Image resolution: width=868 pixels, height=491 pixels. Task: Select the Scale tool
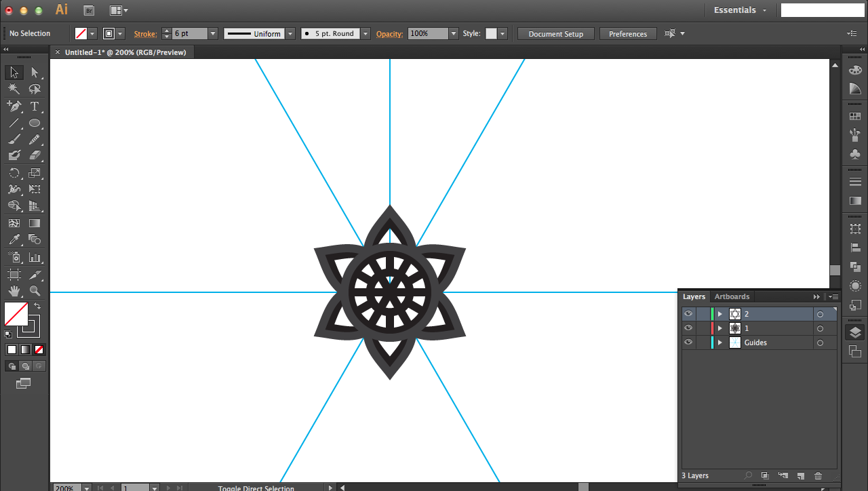35,173
